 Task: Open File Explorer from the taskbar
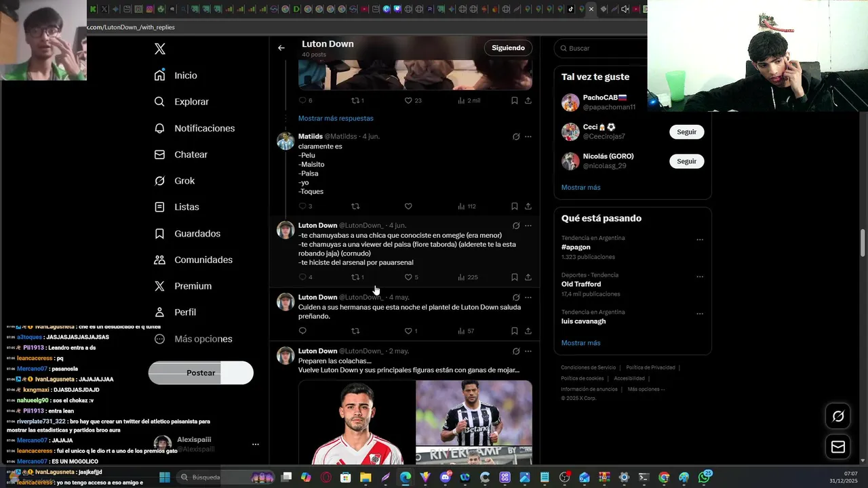point(366,477)
